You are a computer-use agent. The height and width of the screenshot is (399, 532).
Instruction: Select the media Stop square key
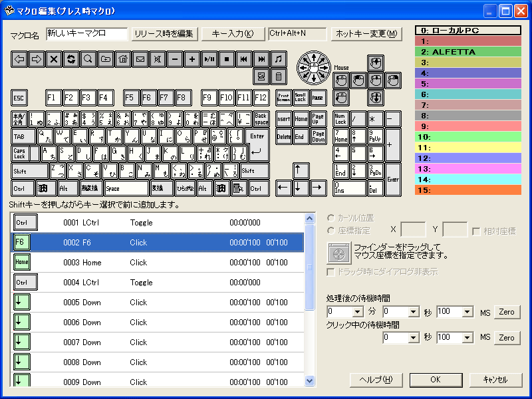[x=227, y=59]
